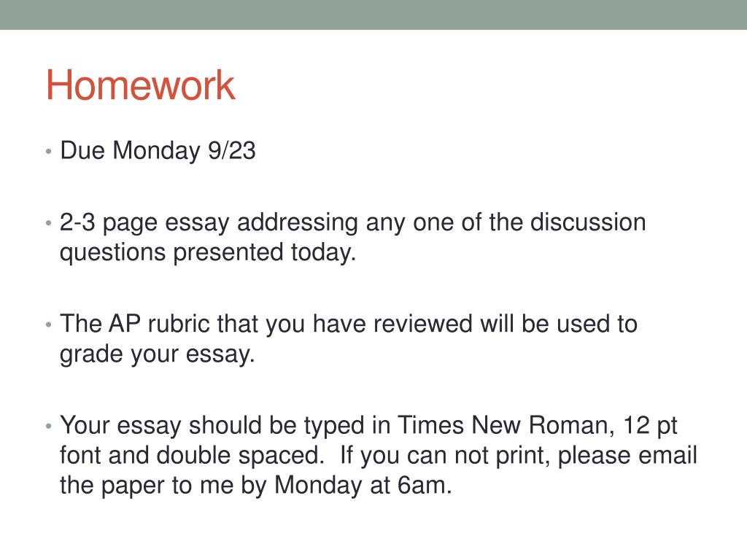Click the 'Your essay should be typed' line
747x560 pixels.
click(368, 425)
